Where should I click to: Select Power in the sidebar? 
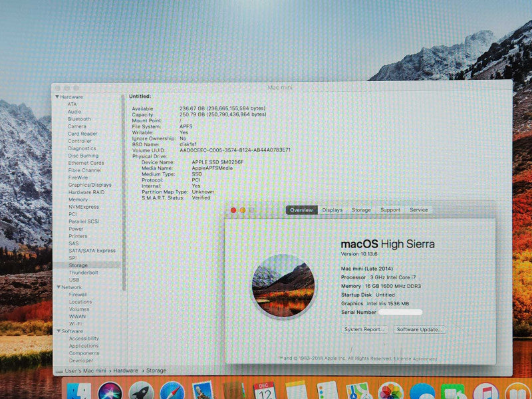(x=76, y=229)
